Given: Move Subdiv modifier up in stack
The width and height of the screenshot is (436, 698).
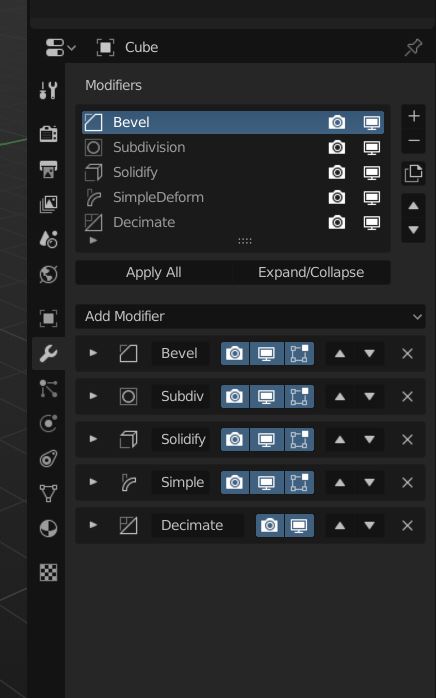Looking at the screenshot, I should coord(340,396).
